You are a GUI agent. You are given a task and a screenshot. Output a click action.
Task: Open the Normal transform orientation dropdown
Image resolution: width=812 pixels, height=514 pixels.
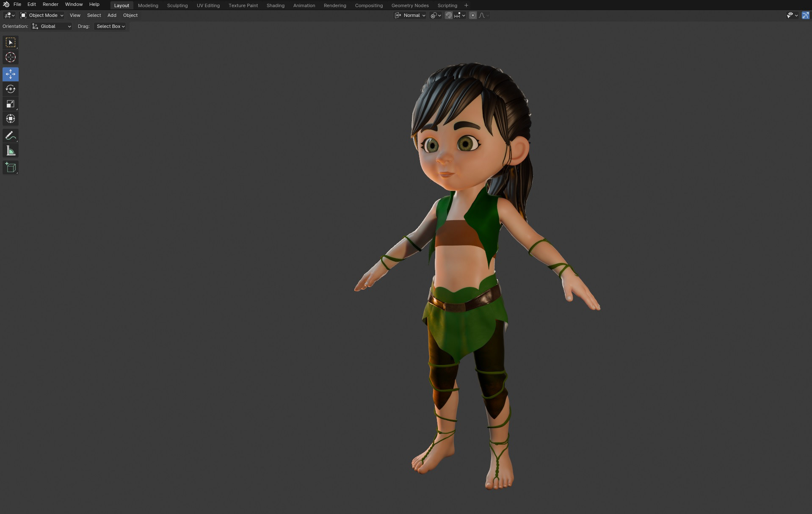click(x=410, y=15)
